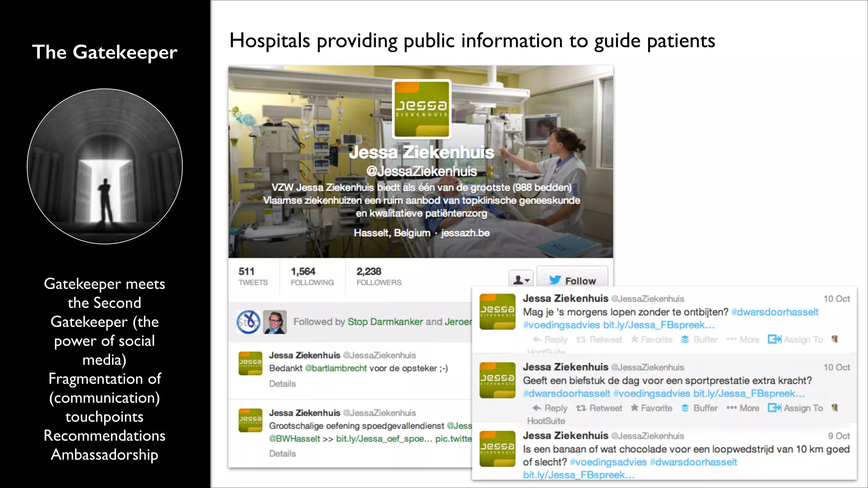Open the @BWHasselt mention
Viewport: 868px width, 488px height.
pyautogui.click(x=295, y=439)
